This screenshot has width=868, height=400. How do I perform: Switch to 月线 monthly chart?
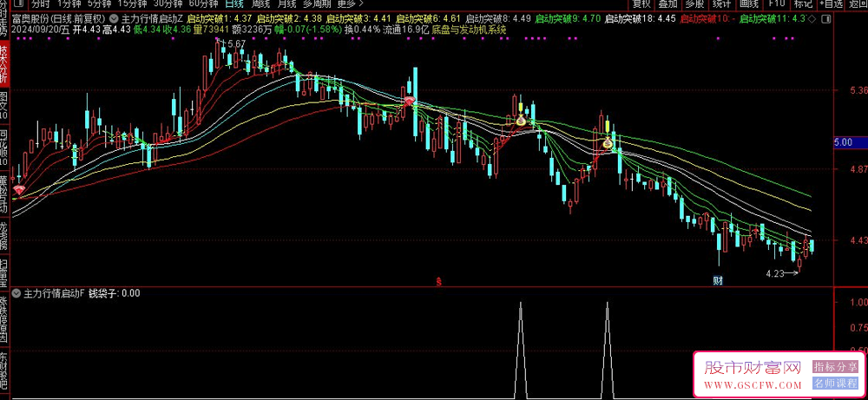(x=286, y=3)
